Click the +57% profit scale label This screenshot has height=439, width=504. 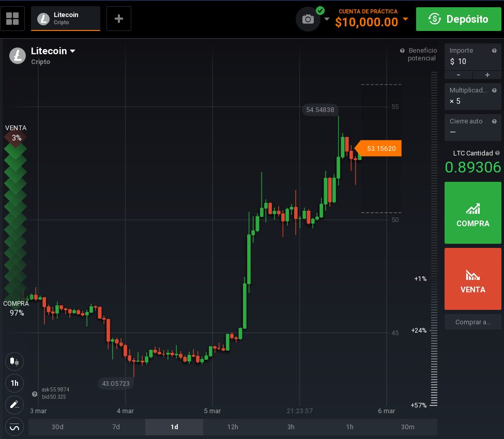(x=419, y=405)
